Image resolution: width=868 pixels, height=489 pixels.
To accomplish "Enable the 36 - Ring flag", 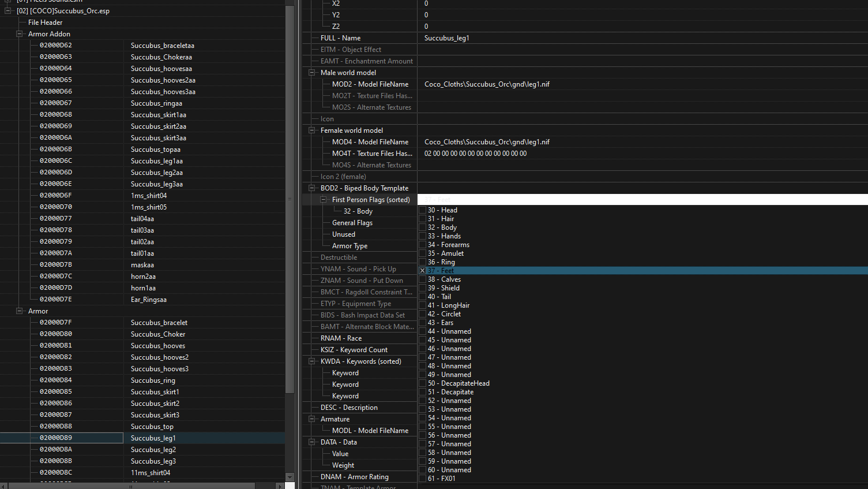I will coord(422,262).
